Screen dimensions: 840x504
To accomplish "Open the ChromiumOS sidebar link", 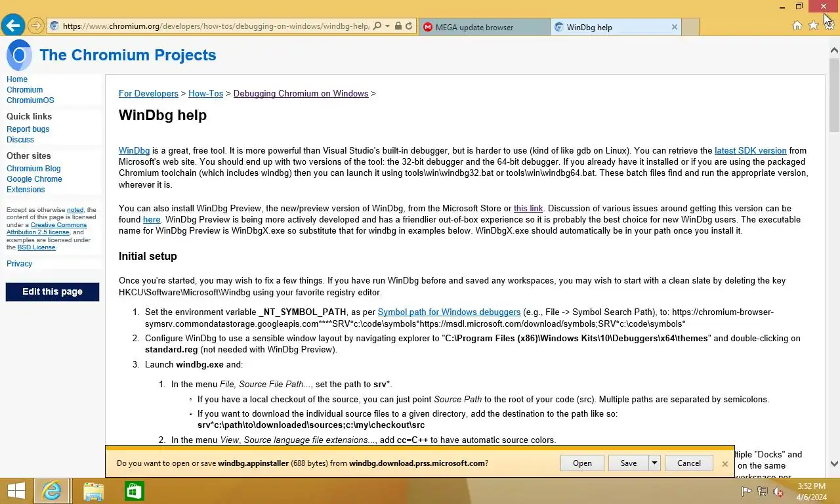I will tap(30, 100).
